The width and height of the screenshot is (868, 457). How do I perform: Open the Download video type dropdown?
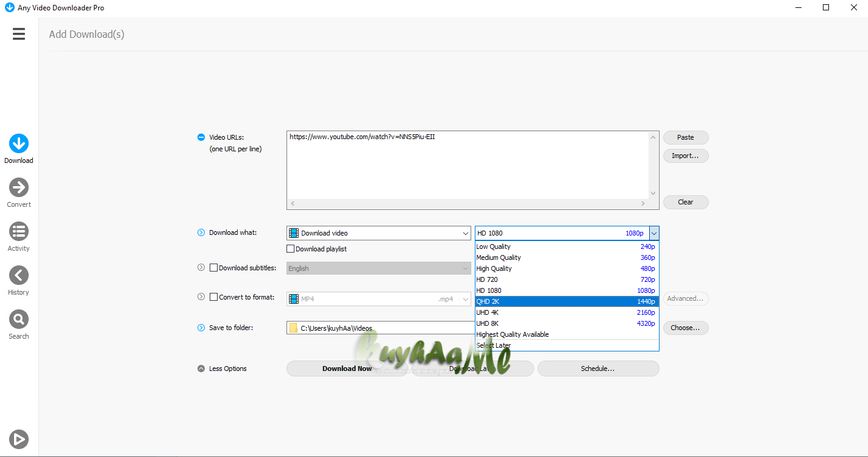tap(379, 233)
